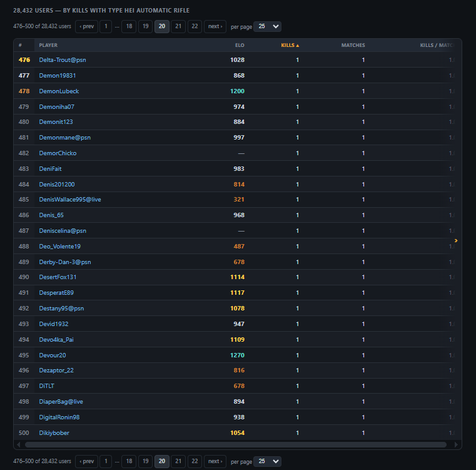
Task: Select page 20 in bottom pagination
Action: [x=162, y=461]
